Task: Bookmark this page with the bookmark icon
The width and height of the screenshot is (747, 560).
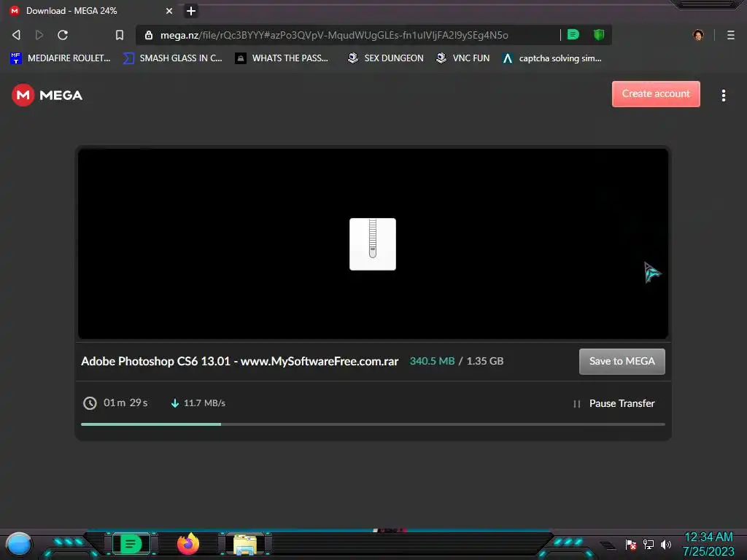Action: [x=120, y=35]
